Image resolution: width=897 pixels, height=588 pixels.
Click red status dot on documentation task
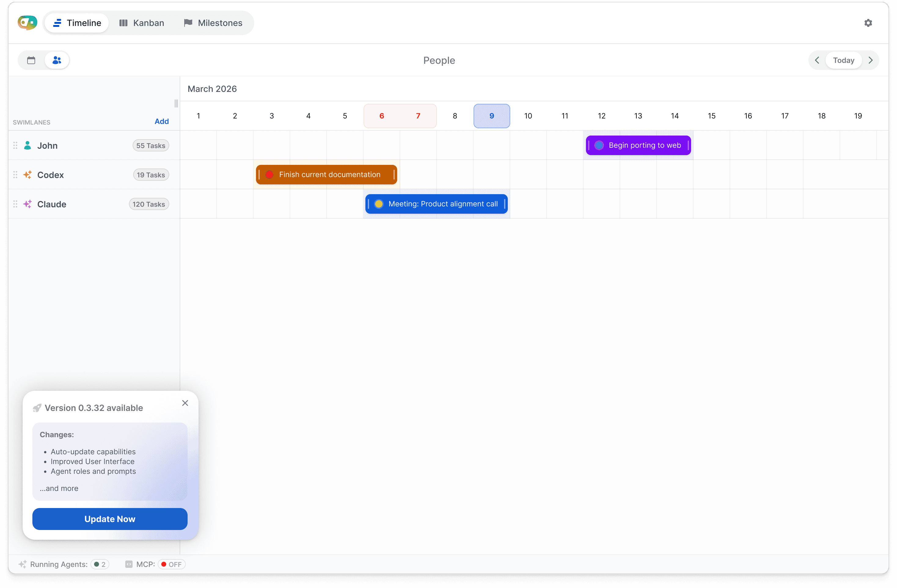click(x=269, y=175)
